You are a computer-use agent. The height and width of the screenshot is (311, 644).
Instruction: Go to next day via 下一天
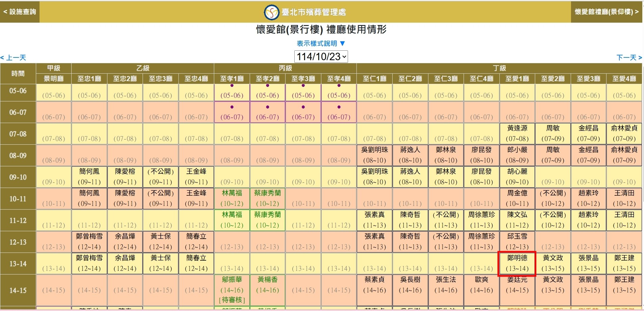629,57
